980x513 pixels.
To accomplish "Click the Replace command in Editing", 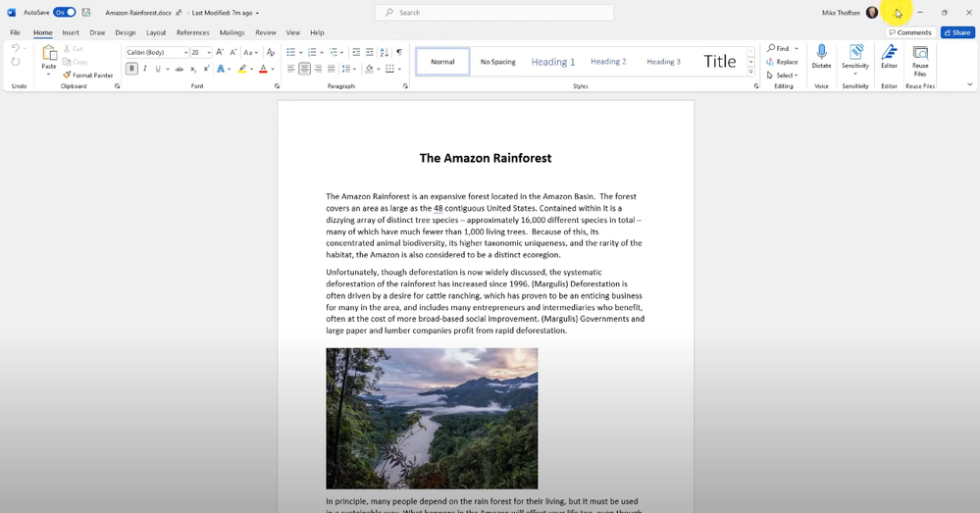I will click(x=783, y=62).
